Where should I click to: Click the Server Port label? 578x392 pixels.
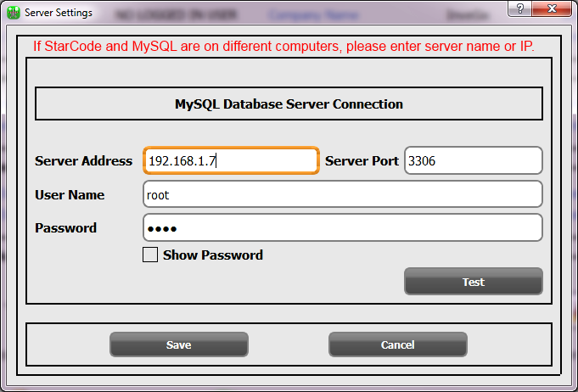362,160
